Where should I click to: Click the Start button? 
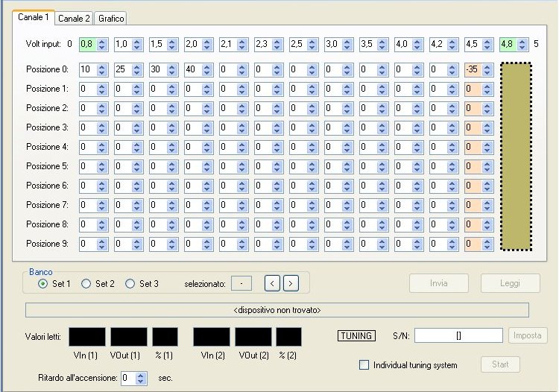[x=500, y=364]
